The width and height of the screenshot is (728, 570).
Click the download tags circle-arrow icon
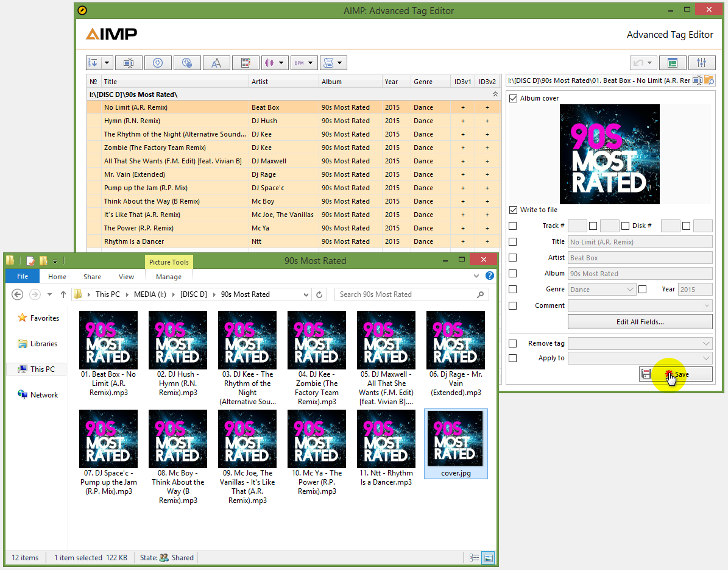158,63
